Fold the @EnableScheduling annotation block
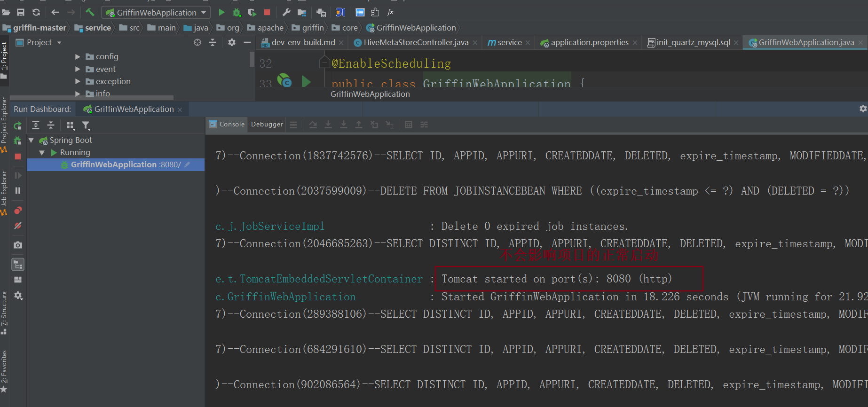 [324, 62]
